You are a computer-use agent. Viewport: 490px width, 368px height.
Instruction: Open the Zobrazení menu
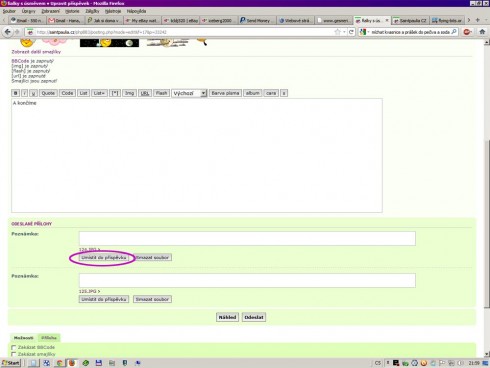[x=50, y=11]
